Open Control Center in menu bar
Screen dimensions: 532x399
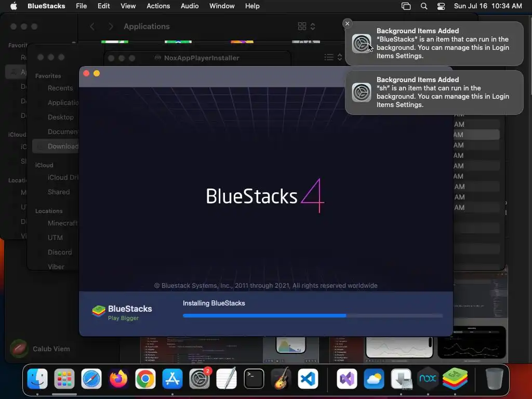441,6
